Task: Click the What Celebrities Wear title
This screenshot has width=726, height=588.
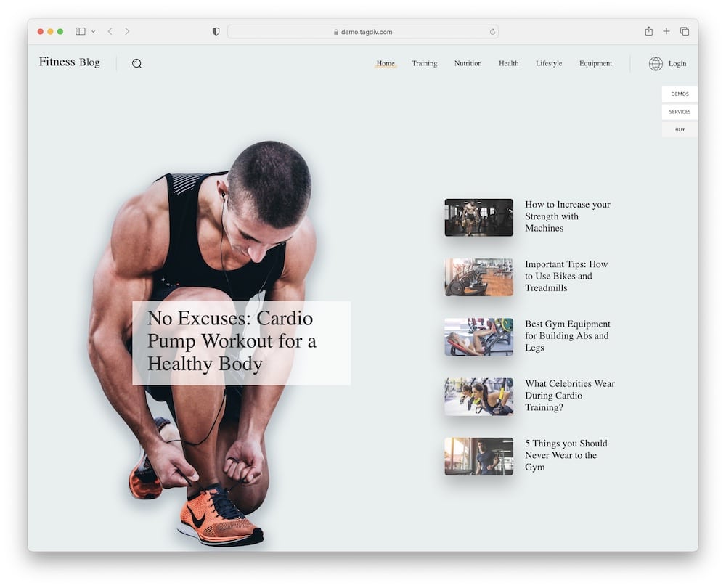Action: click(569, 396)
